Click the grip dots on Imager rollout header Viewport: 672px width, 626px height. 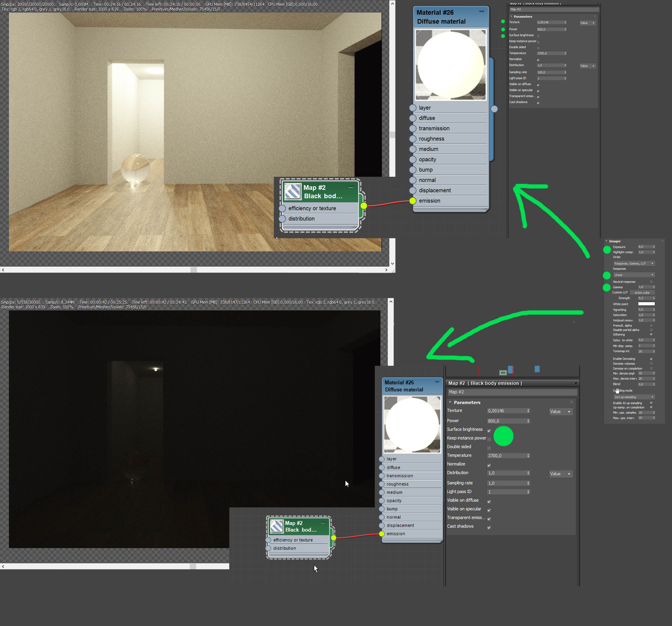click(662, 241)
